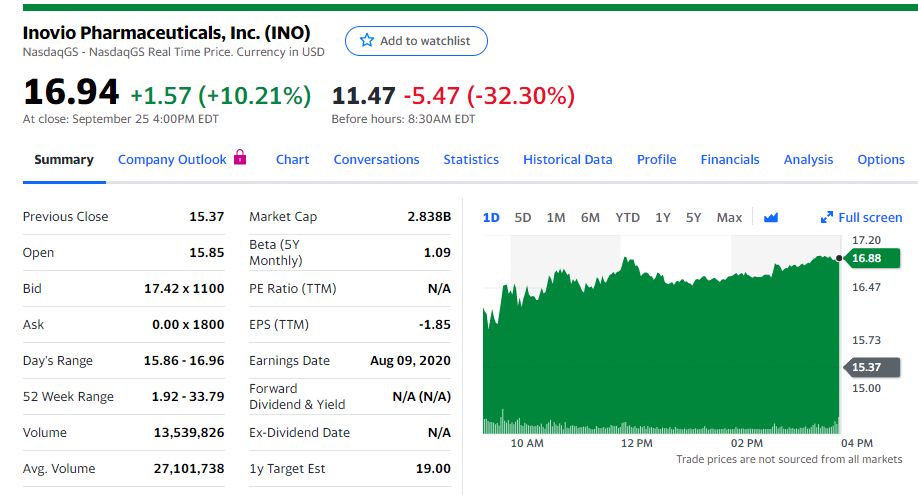This screenshot has width=918, height=495.
Task: Select the 5D chart range
Action: coord(523,217)
